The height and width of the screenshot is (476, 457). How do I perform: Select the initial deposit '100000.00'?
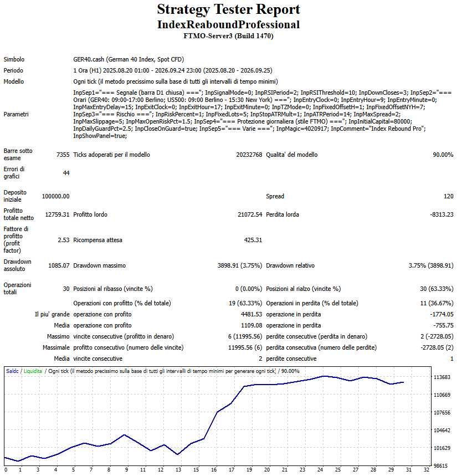[x=55, y=196]
